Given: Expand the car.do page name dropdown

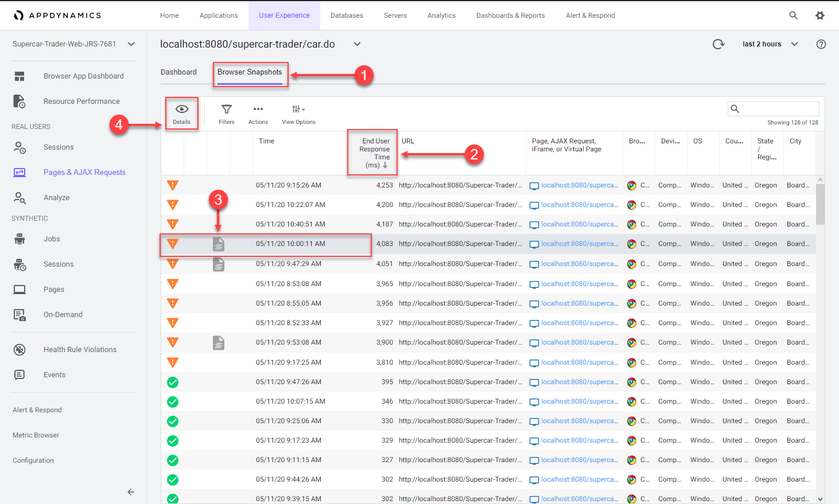Looking at the screenshot, I should [x=357, y=44].
